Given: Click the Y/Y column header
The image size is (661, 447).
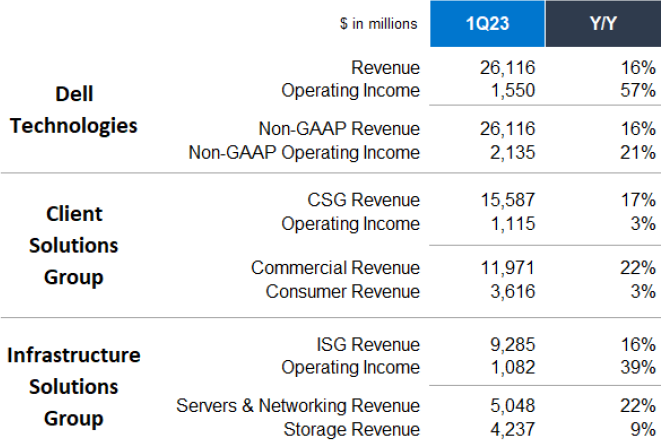Looking at the screenshot, I should [x=603, y=24].
